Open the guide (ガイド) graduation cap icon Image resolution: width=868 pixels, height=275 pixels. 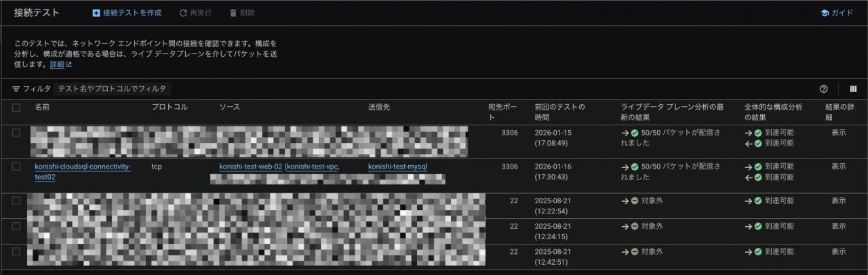pyautogui.click(x=825, y=13)
